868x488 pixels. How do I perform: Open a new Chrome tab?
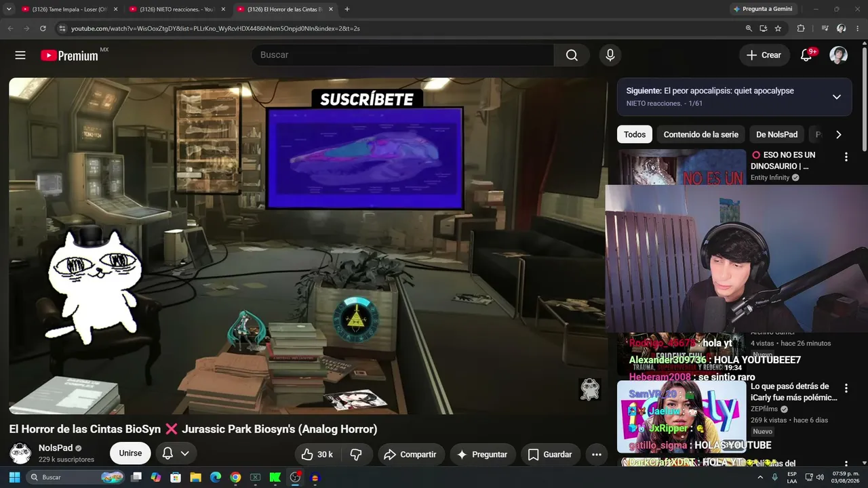click(347, 9)
